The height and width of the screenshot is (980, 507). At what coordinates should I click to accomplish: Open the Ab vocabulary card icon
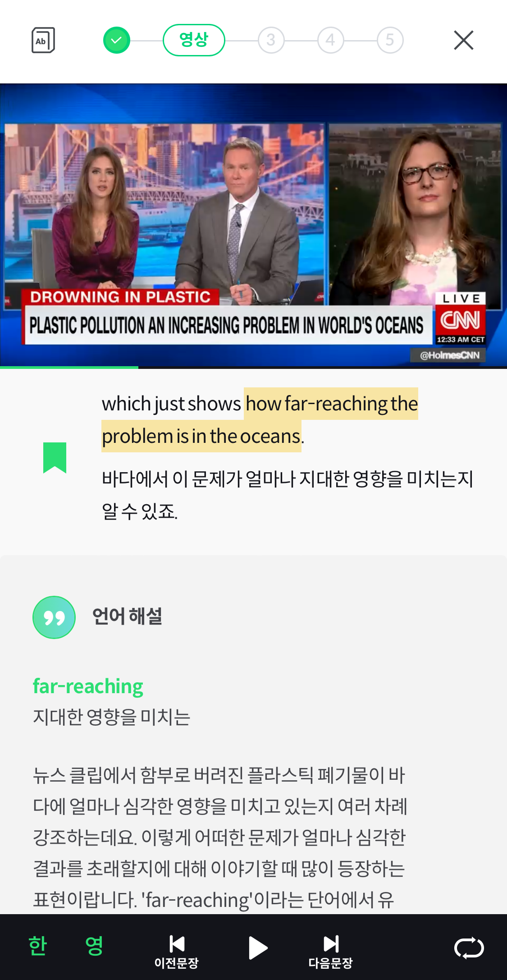click(43, 40)
